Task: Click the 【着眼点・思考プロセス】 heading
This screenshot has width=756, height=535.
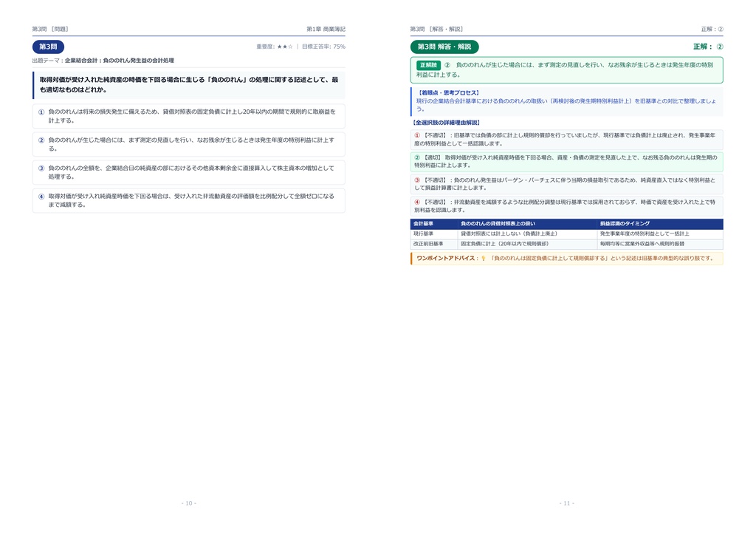Action: click(448, 92)
